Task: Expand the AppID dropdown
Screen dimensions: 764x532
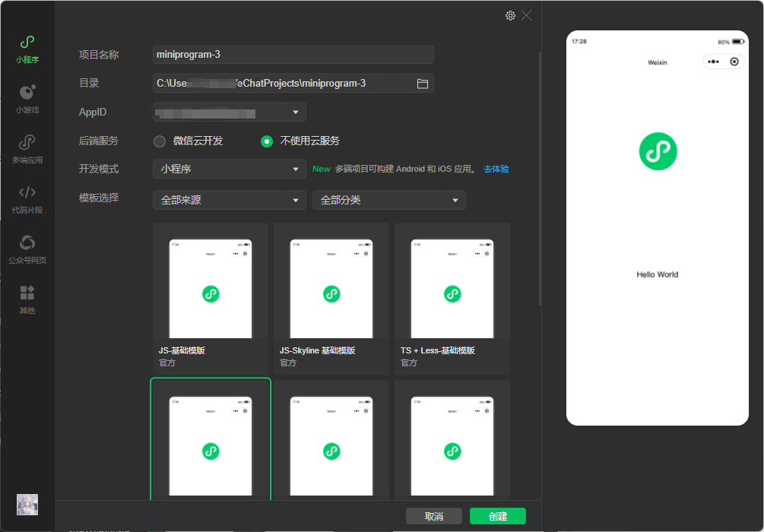Action: 230,112
